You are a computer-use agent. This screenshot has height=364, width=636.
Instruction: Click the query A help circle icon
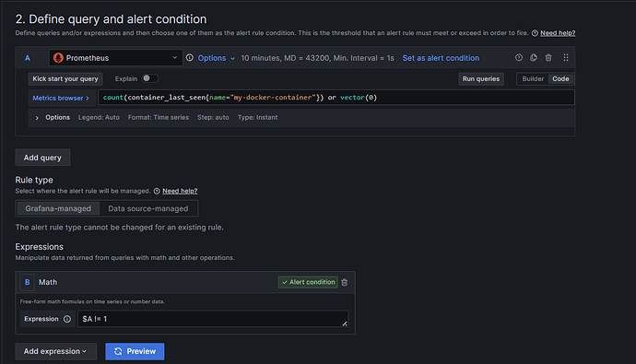pyautogui.click(x=519, y=58)
